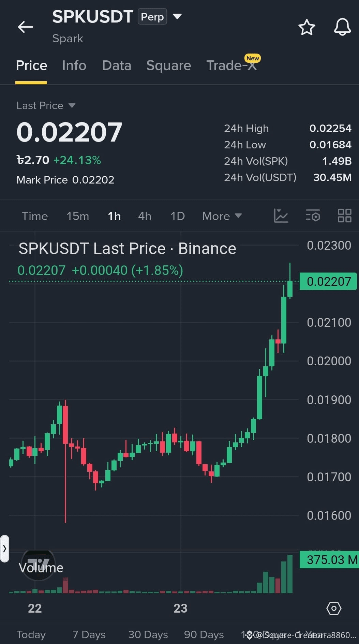Screen dimensions: 359x644
Task: Select the 15m timeframe
Action: pos(78,216)
